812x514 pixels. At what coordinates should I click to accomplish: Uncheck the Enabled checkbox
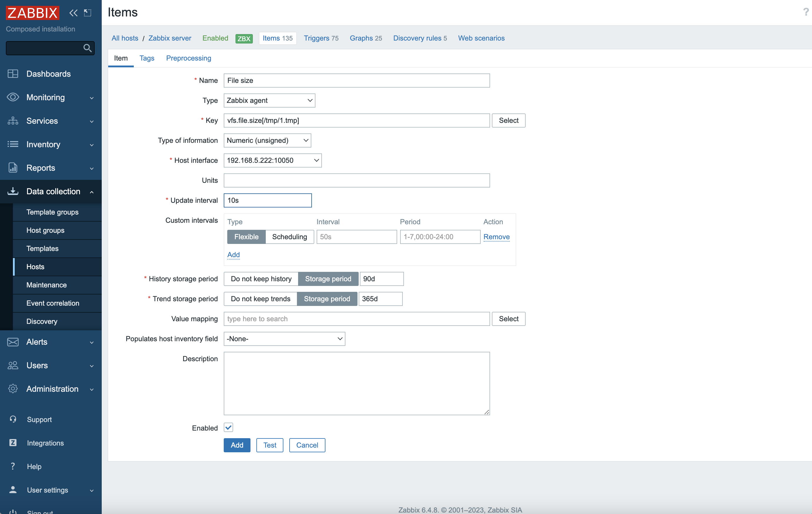[228, 427]
